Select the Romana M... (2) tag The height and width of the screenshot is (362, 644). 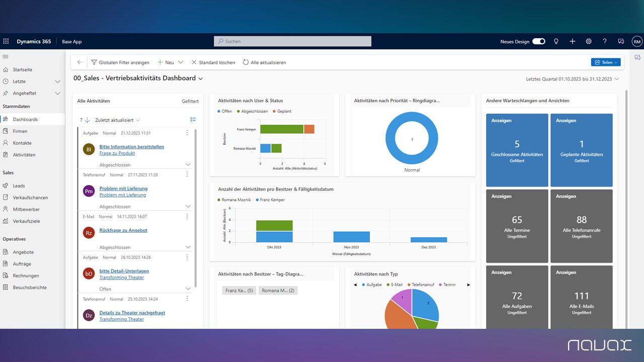pyautogui.click(x=278, y=291)
